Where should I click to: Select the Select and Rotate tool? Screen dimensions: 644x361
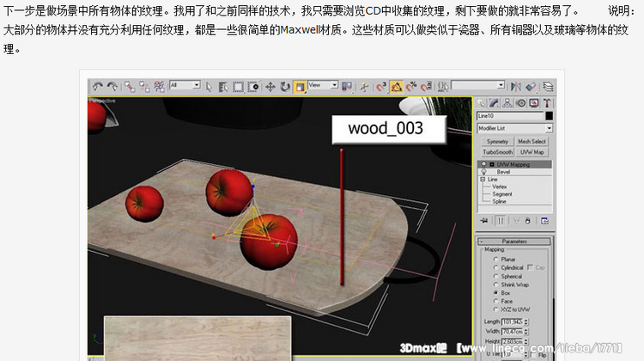pos(285,87)
